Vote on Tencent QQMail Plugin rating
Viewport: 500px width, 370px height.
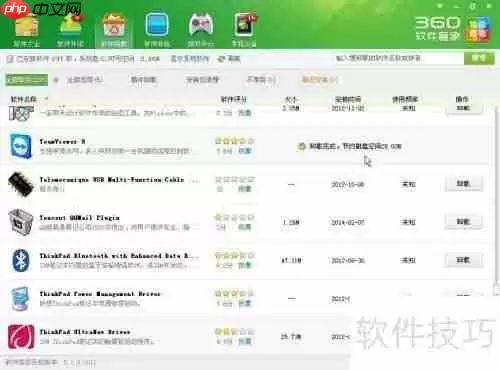(245, 227)
